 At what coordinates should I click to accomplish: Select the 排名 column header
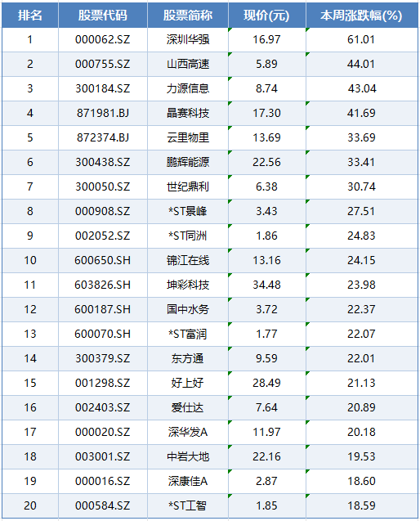[30, 16]
